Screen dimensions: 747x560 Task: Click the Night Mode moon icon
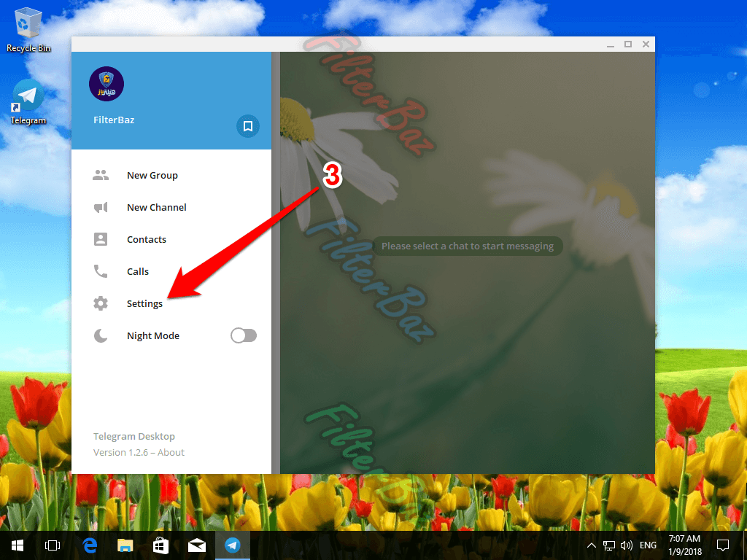point(101,335)
